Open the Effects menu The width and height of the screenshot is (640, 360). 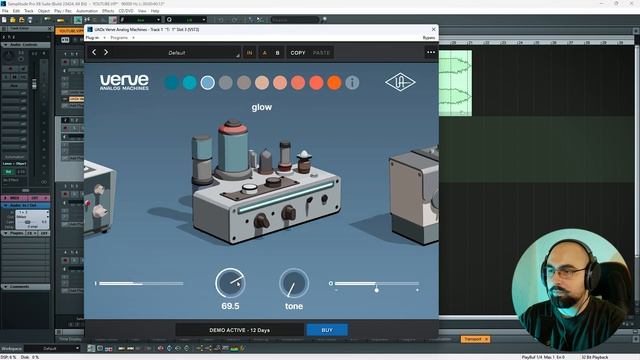(108, 11)
